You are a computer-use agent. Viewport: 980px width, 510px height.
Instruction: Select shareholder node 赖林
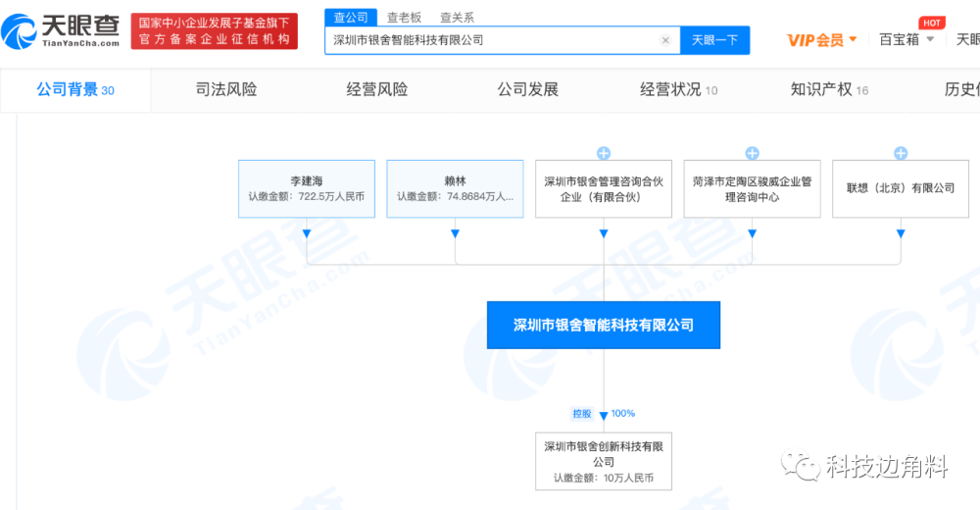click(x=455, y=189)
